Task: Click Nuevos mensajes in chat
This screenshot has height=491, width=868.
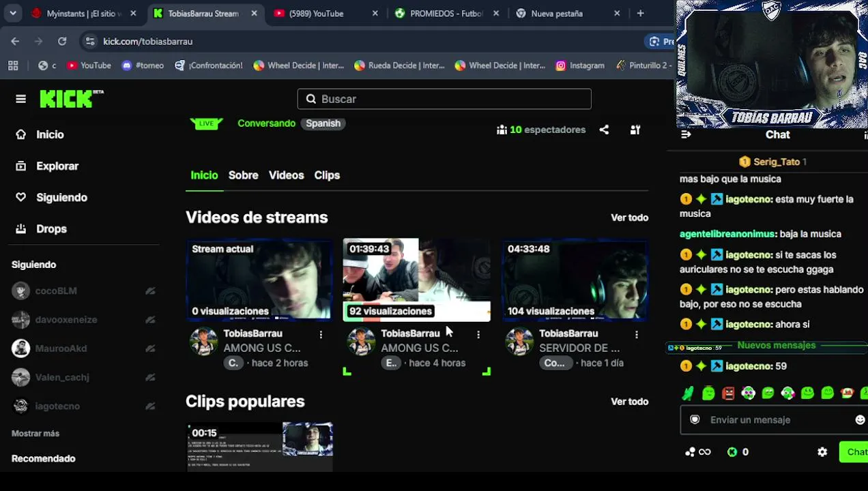Action: (x=777, y=345)
